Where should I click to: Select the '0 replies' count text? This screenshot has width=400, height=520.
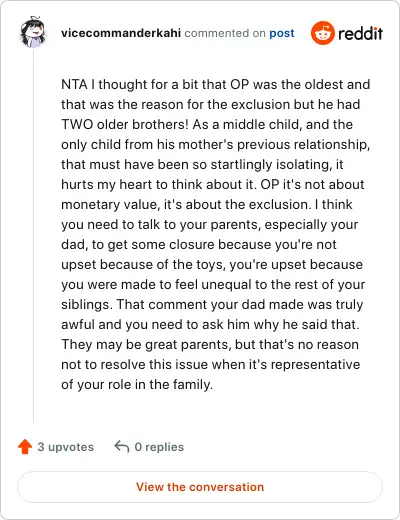click(x=159, y=447)
